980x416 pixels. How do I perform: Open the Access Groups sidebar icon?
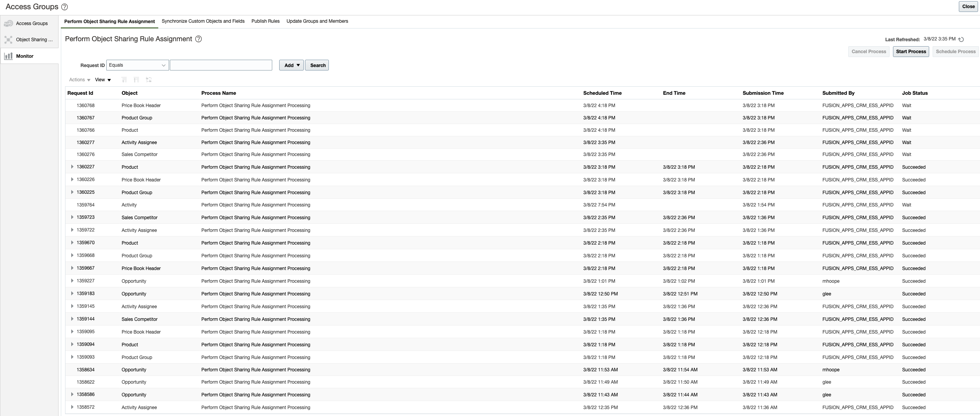pyautogui.click(x=8, y=23)
